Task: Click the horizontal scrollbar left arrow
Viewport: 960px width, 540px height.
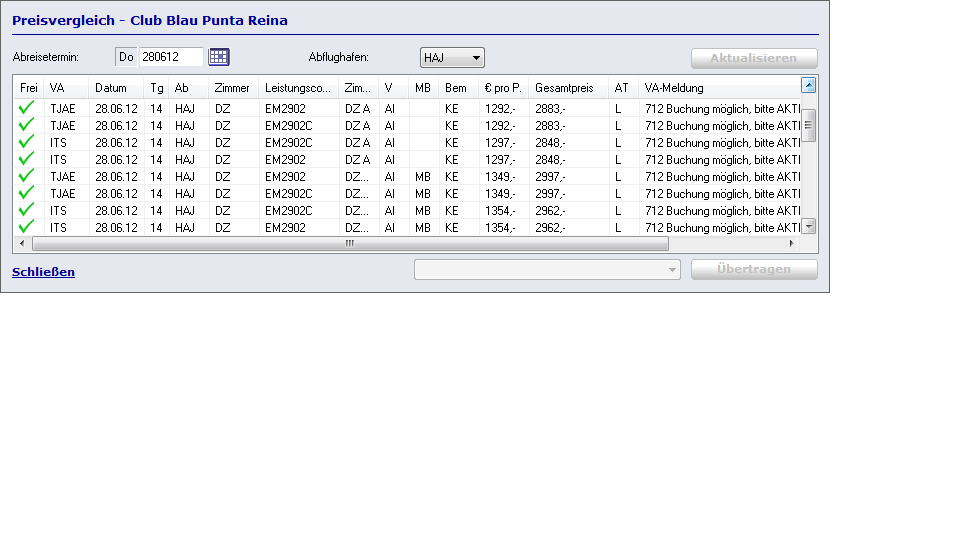Action: (22, 244)
